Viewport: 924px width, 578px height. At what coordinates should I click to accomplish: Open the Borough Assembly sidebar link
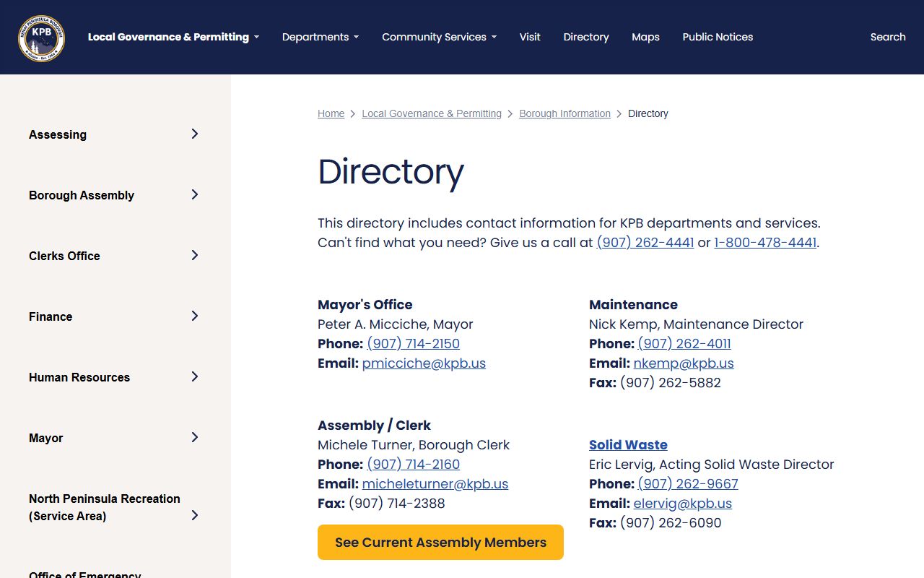[82, 195]
